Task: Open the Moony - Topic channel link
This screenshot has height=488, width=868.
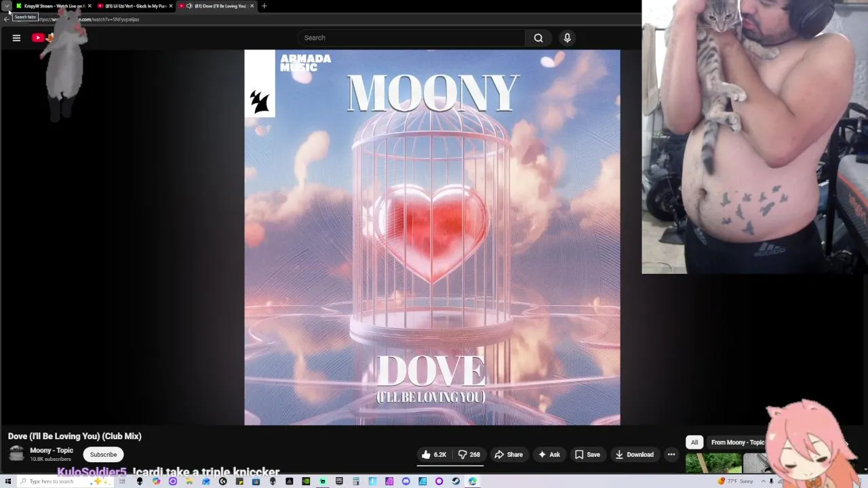Action: coord(52,450)
